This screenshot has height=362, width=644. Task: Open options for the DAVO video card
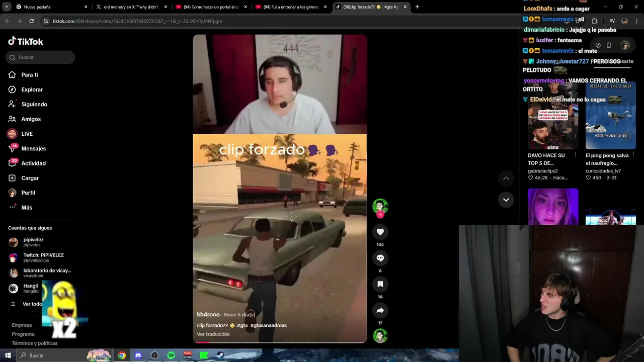click(x=576, y=155)
